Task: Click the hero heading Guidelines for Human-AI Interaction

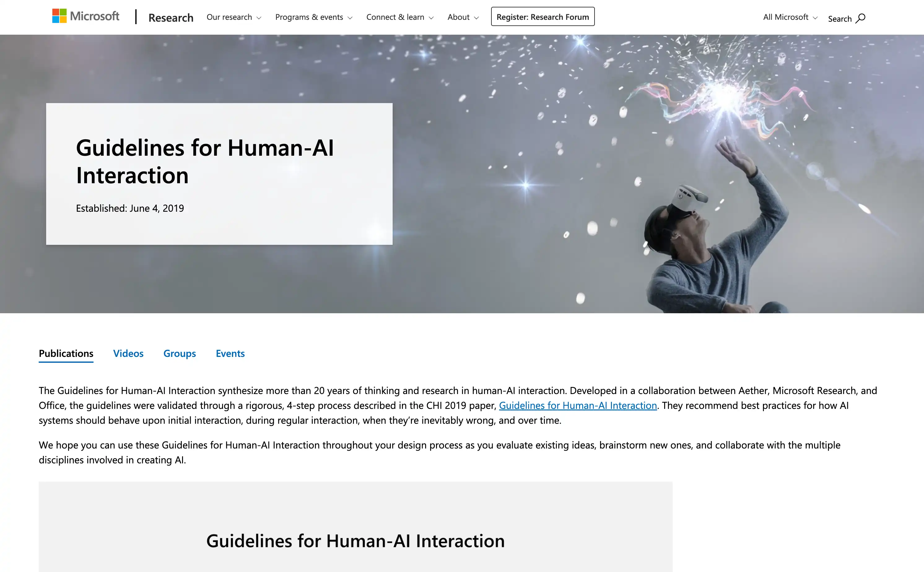Action: click(205, 161)
